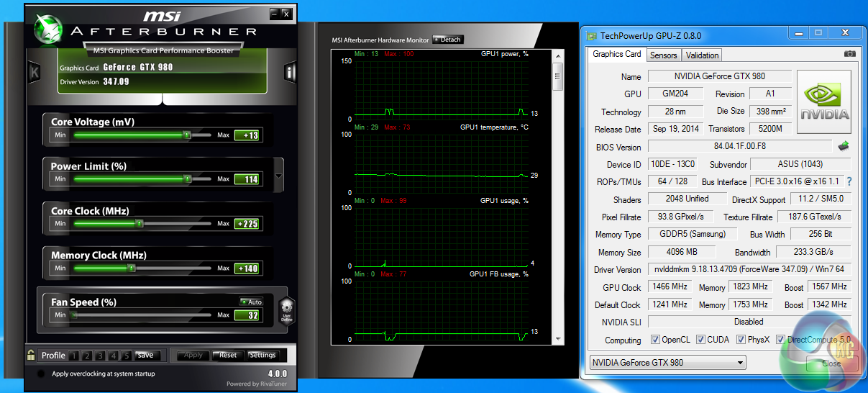Open the User Define fan gear icon
Screen dimensions: 868x393
(286, 310)
